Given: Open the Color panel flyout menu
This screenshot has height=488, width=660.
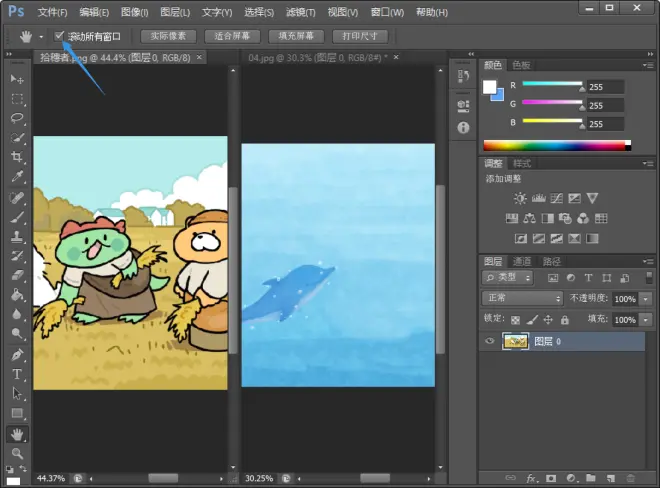Looking at the screenshot, I should 648,65.
